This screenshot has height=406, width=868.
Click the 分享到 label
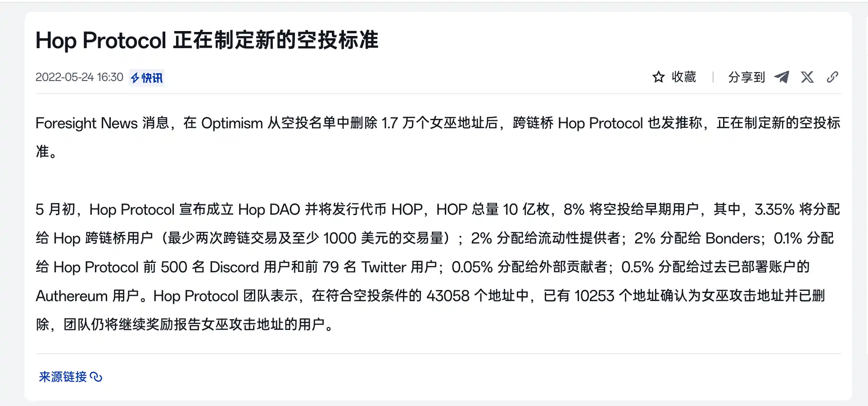(x=746, y=77)
